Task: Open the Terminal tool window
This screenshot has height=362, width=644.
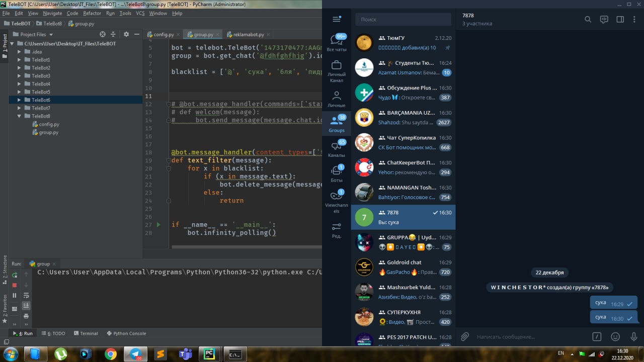Action: [x=86, y=333]
